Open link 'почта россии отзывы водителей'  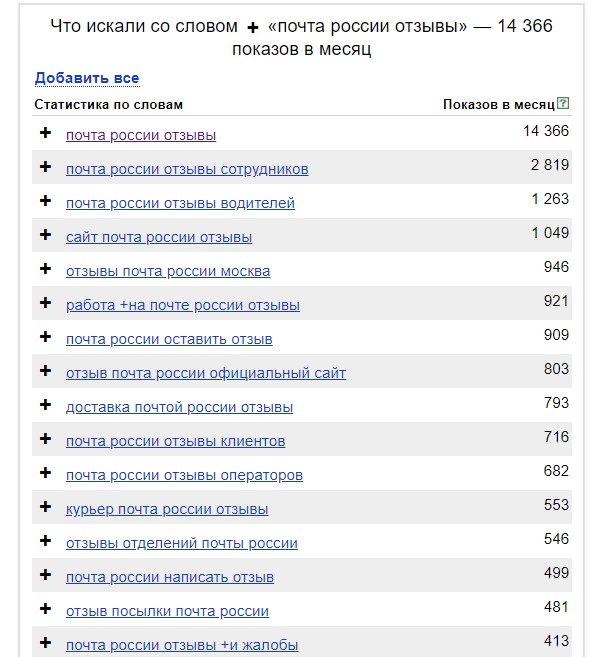[180, 203]
